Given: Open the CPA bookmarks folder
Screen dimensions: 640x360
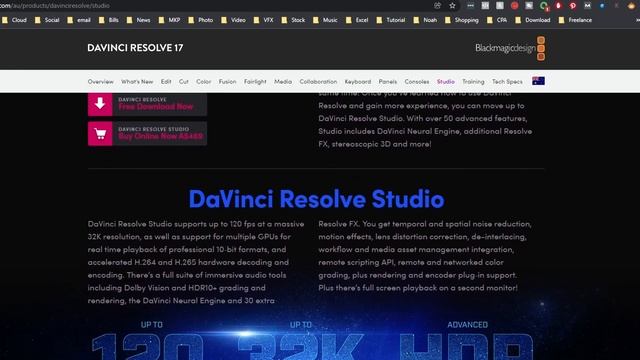Looking at the screenshot, I should (x=497, y=20).
